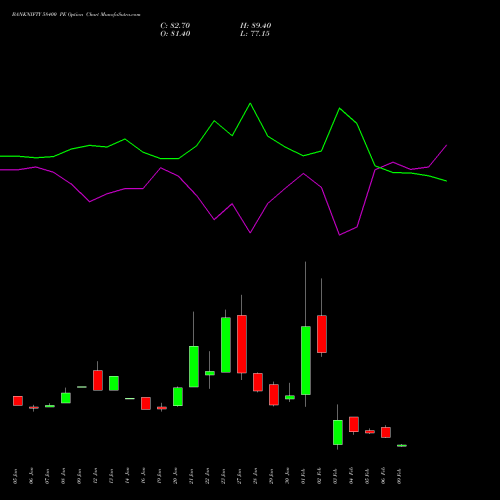Click the tall green candlestick on 01 Feb
This screenshot has height=500, width=500.
pyautogui.click(x=306, y=360)
